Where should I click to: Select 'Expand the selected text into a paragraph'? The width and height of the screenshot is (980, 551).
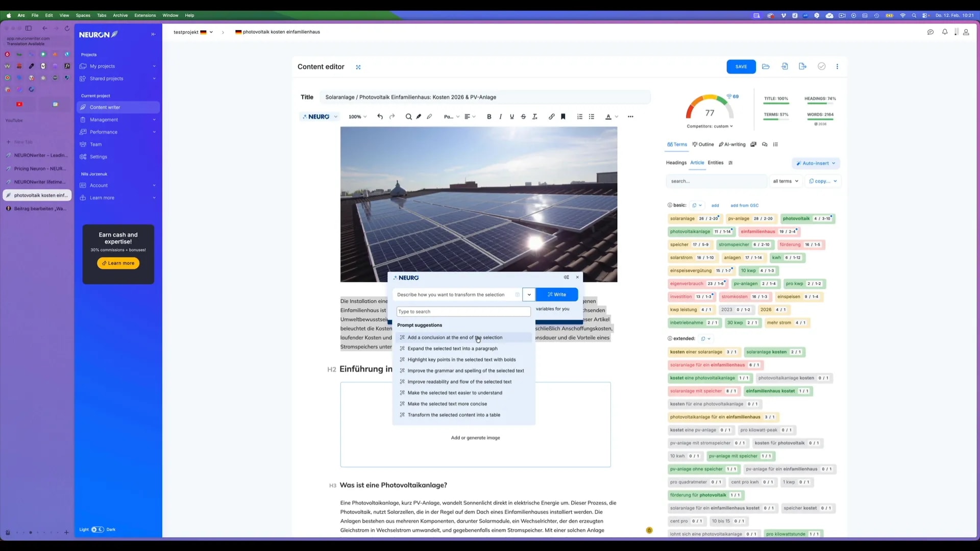pos(452,348)
